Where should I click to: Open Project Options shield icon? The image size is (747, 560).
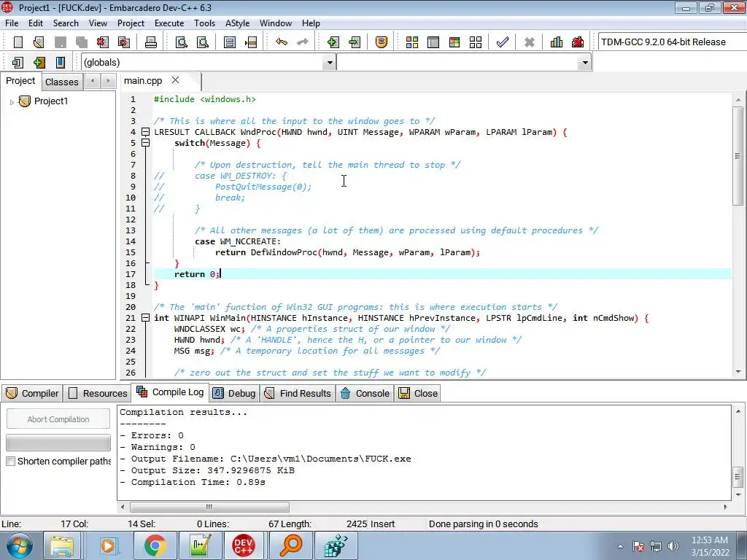point(381,42)
